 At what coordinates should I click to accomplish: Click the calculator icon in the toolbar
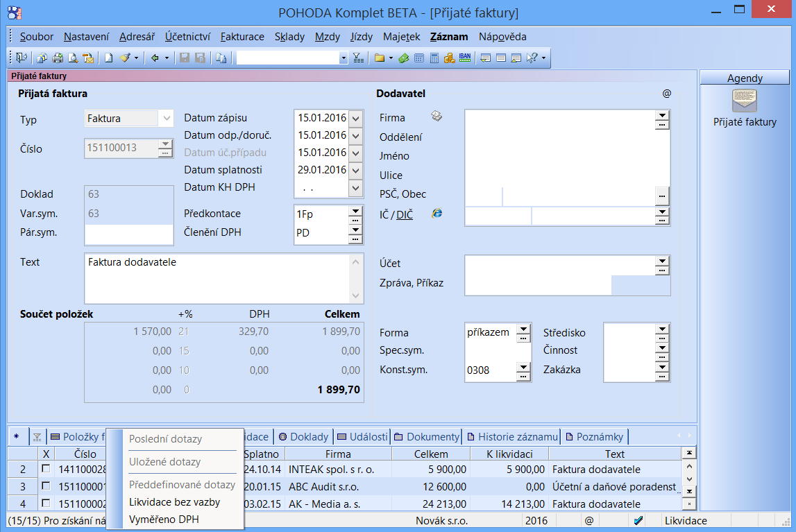[434, 58]
